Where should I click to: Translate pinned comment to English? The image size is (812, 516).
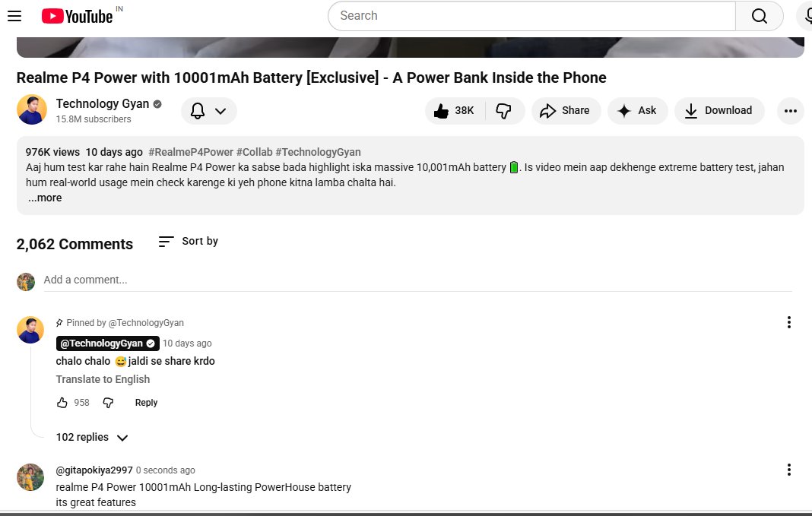click(x=103, y=379)
